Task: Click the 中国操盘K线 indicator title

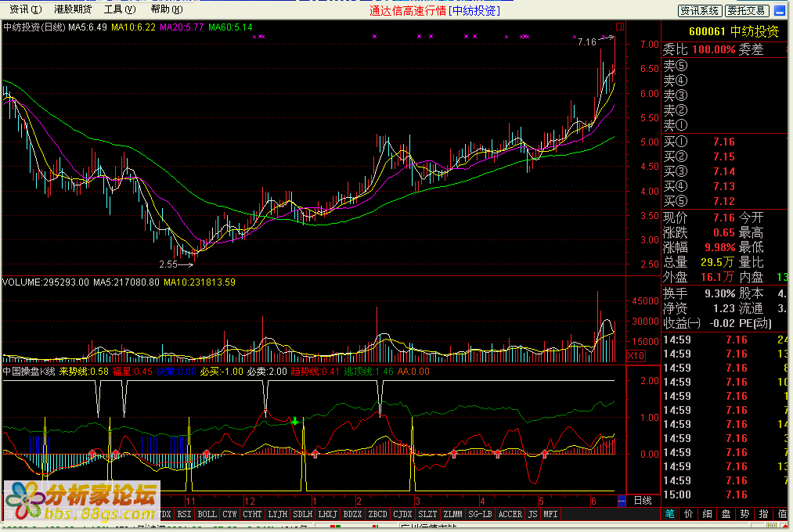Action: click(28, 372)
